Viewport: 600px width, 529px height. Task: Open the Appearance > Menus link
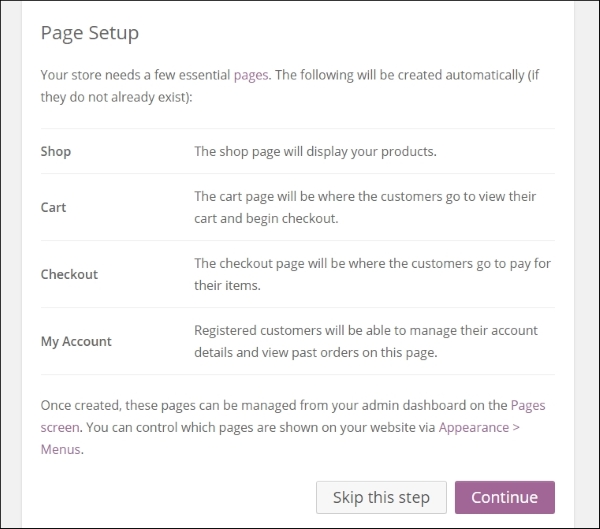479,428
